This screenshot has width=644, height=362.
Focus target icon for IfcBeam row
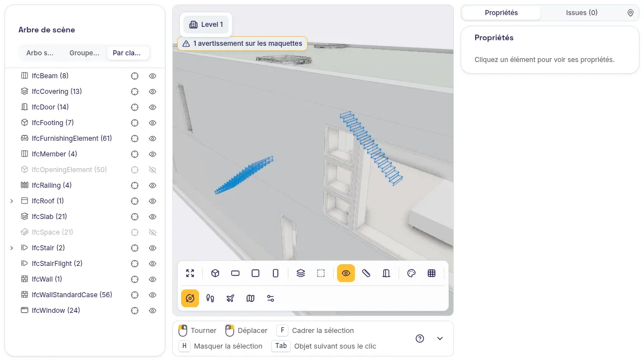[x=135, y=76]
